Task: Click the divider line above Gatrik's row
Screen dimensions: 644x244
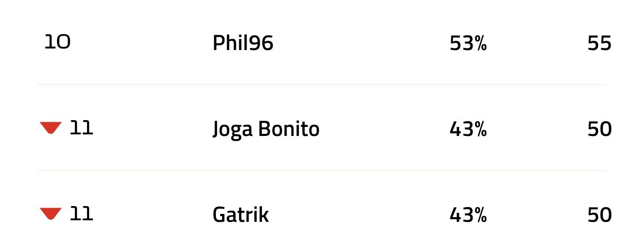Action: click(x=322, y=171)
